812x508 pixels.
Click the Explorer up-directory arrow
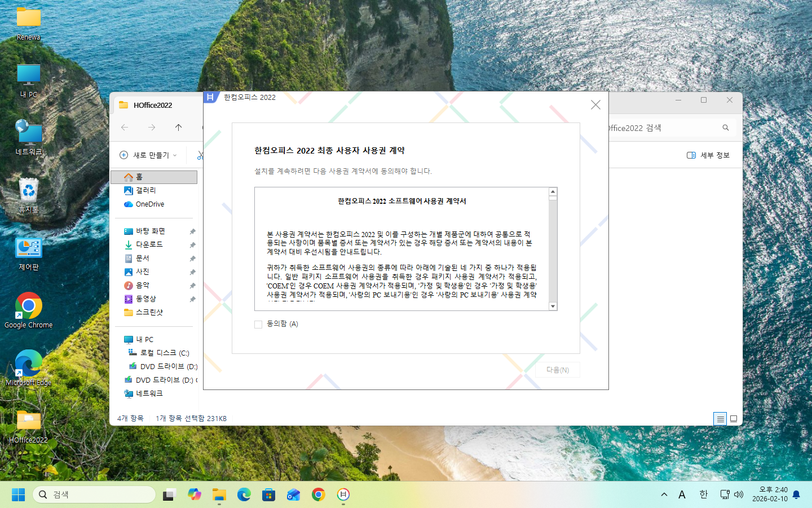pyautogui.click(x=178, y=128)
